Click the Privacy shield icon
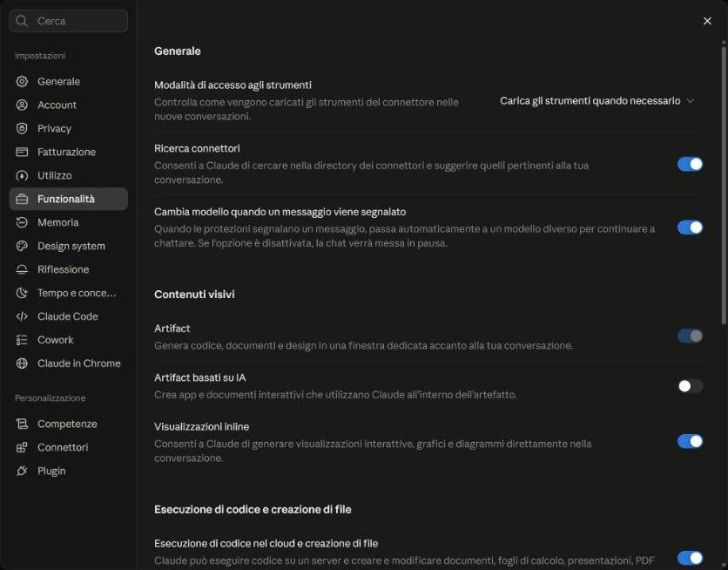The image size is (728, 570). tap(22, 128)
